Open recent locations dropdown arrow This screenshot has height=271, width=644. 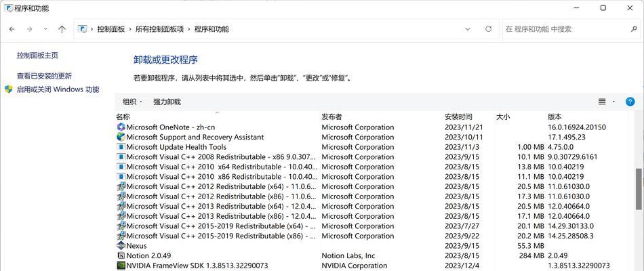coord(45,29)
